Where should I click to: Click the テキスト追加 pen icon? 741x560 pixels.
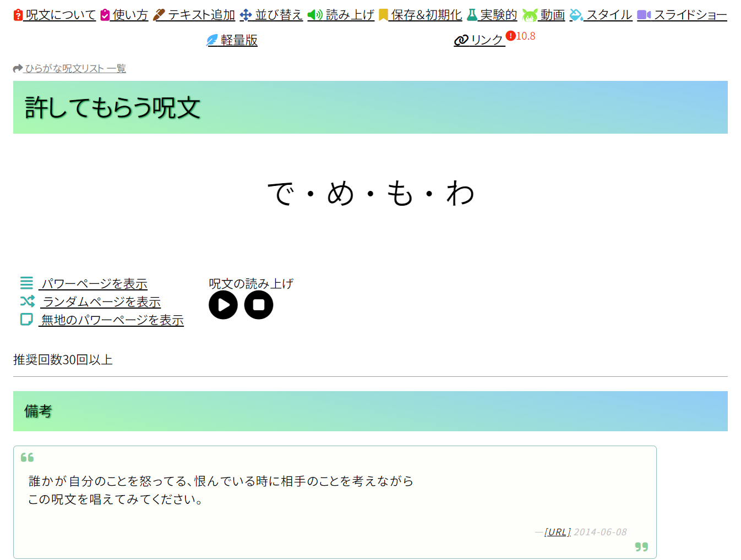[x=159, y=15]
